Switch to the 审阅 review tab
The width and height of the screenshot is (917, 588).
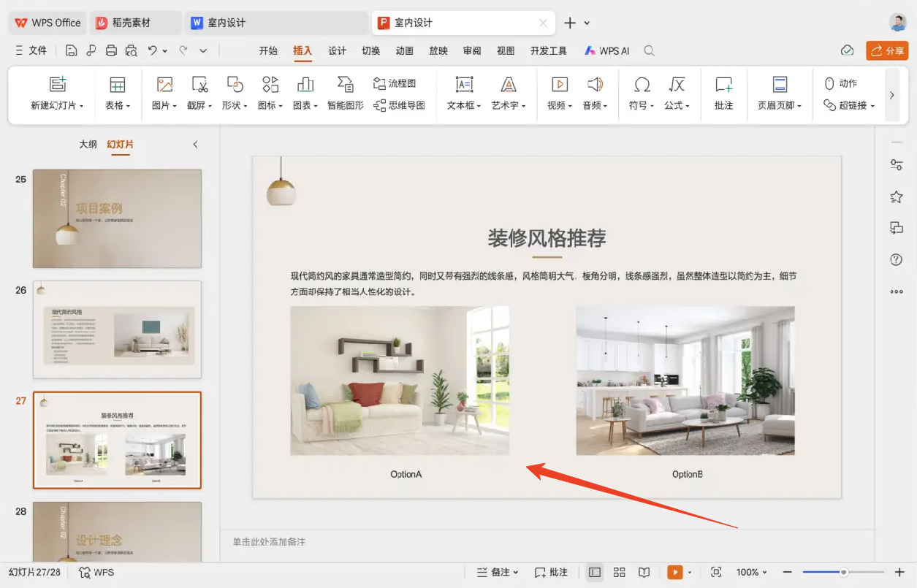tap(472, 51)
